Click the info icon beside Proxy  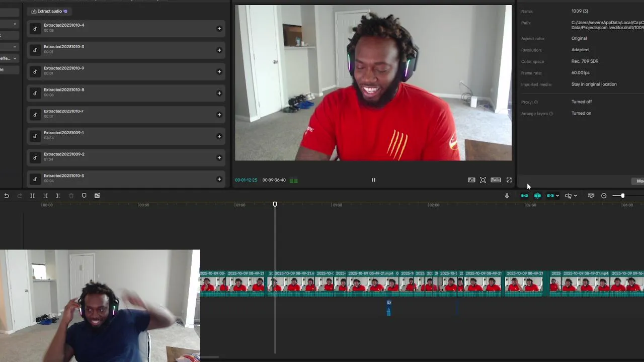click(536, 102)
